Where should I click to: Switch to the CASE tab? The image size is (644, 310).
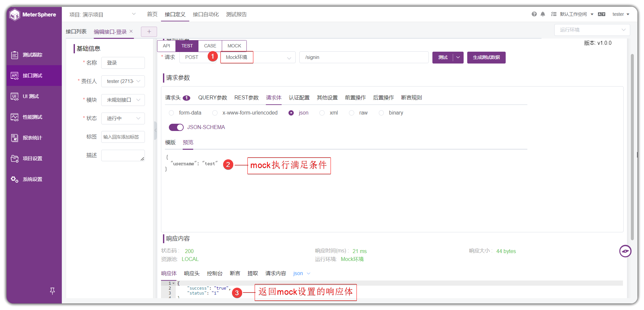210,46
